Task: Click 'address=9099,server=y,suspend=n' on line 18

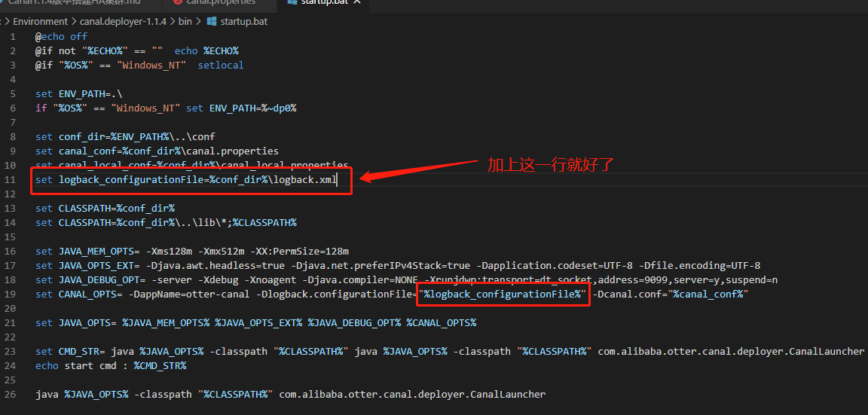Action: coord(687,280)
